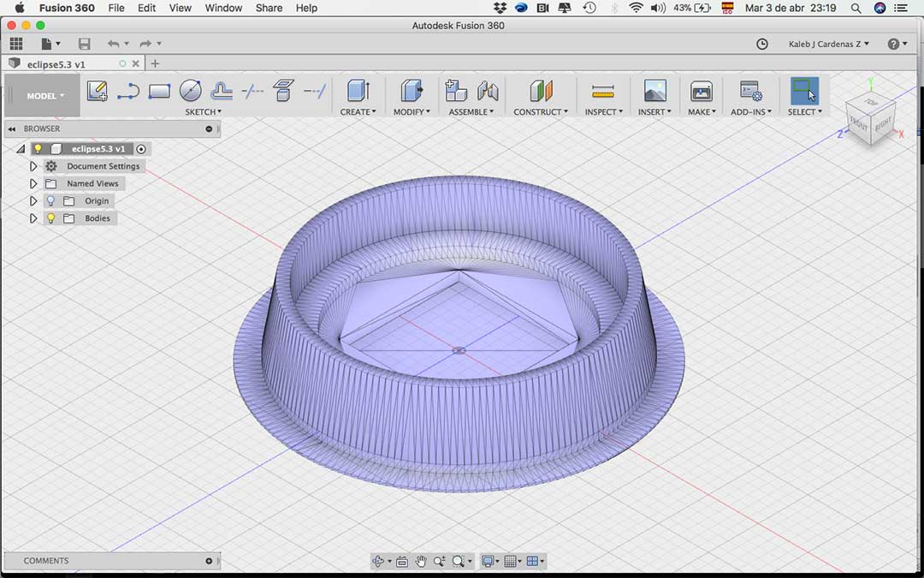Select the Trim sketch tool
This screenshot has height=578, width=924.
point(252,91)
